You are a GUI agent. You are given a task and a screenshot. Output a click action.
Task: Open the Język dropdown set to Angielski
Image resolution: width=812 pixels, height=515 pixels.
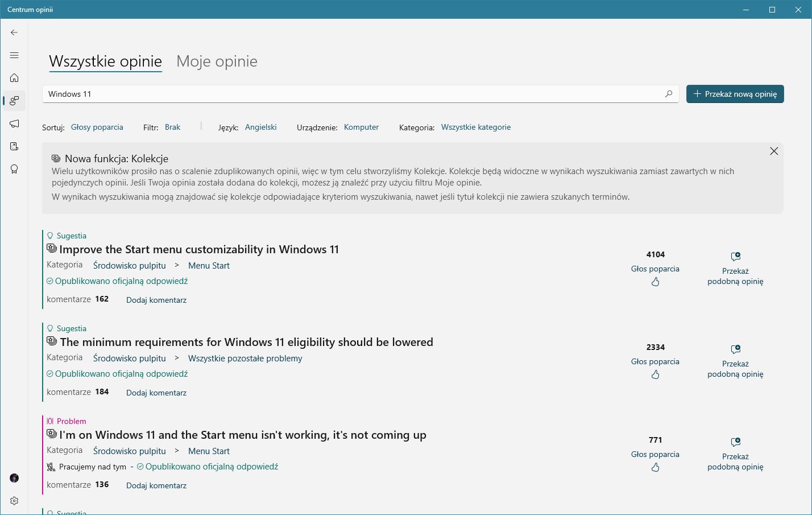pyautogui.click(x=260, y=127)
